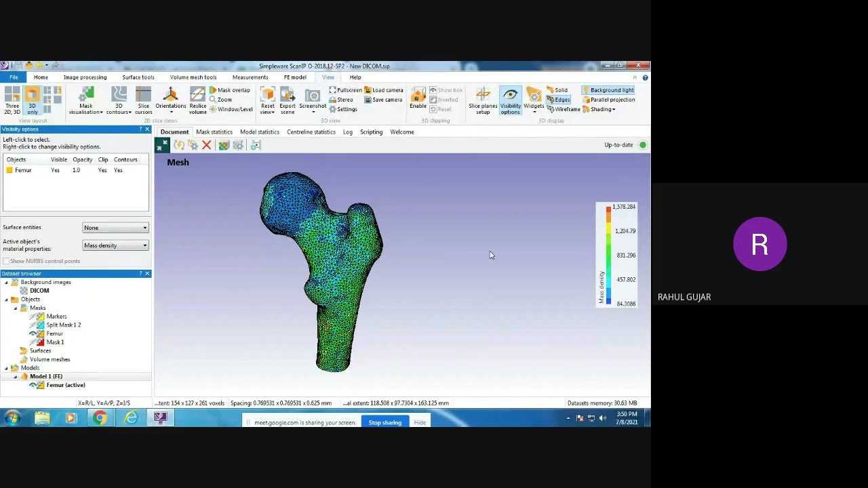Select the DICOM background image item
Screen dimensions: 868x488
point(39,291)
